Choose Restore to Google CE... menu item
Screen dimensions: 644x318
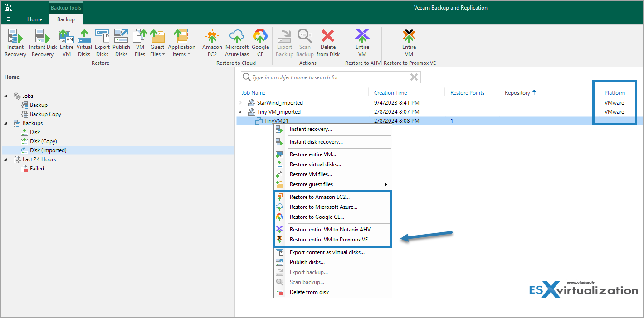333,217
